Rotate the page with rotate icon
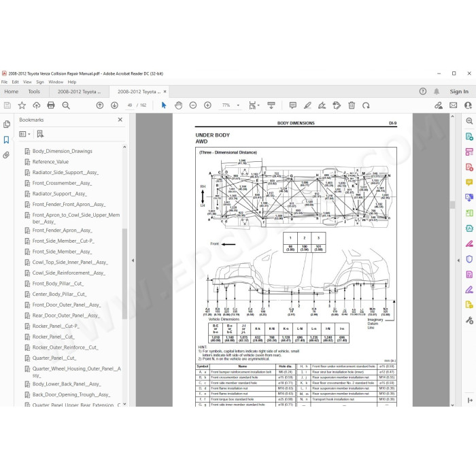Viewport: 476px width, 476px height. click(x=366, y=105)
